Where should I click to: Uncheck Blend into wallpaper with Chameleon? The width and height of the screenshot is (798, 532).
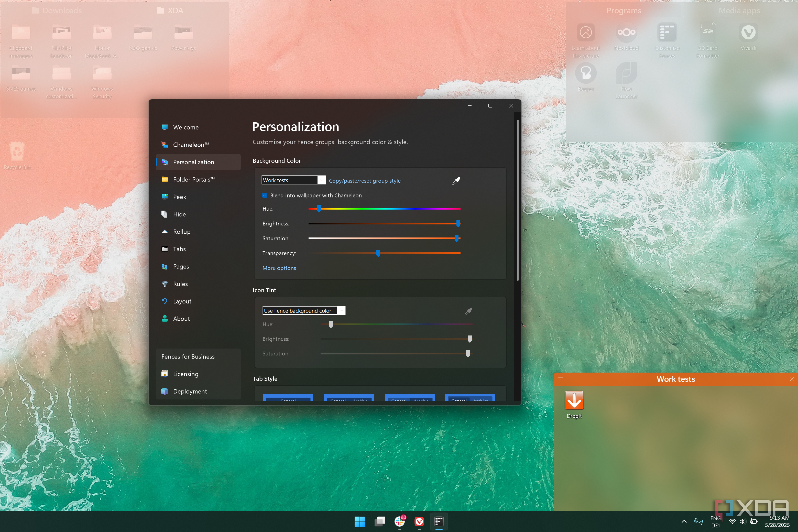pos(265,196)
